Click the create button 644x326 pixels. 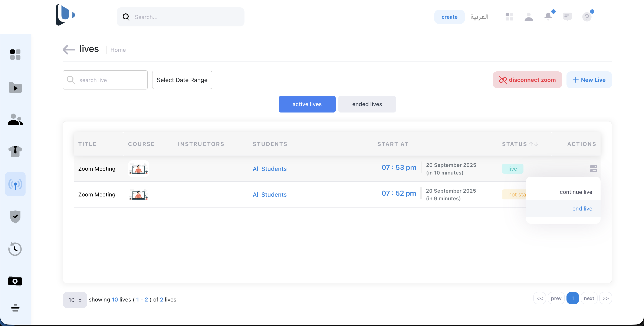(x=450, y=17)
